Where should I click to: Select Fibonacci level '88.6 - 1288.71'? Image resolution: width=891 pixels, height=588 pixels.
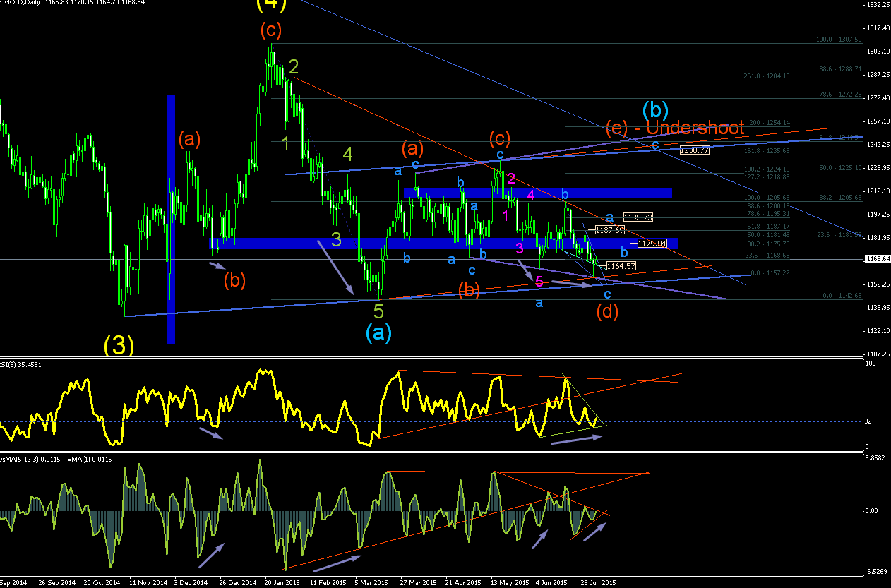840,69
